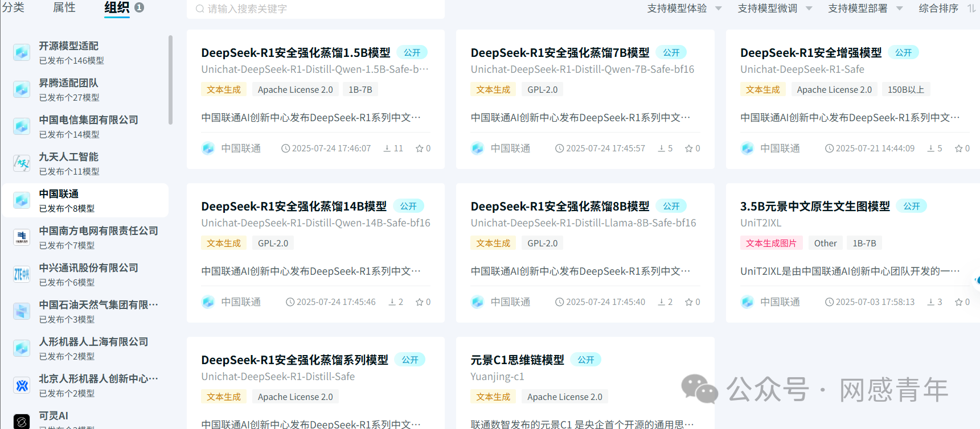Click the organization list scrollbar
The width and height of the screenshot is (980, 429).
(170, 80)
